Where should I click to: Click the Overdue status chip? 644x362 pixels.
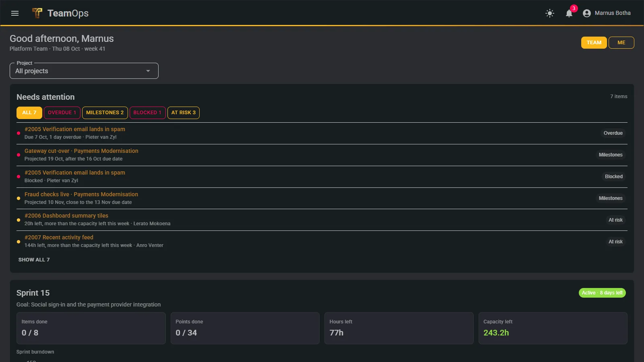613,133
